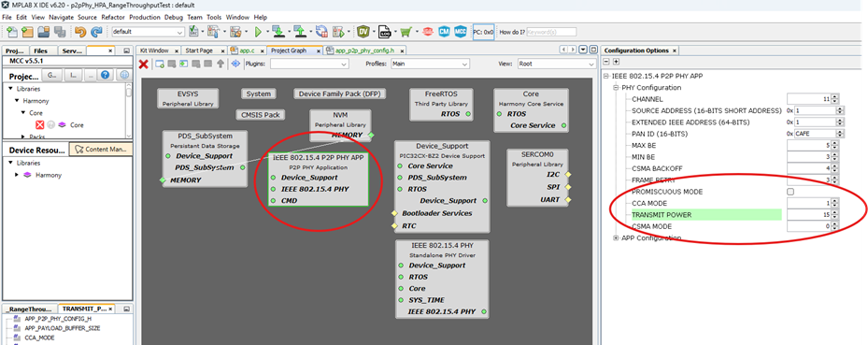
Task: Click the add group icon in graph toolbar
Action: pyautogui.click(x=160, y=64)
